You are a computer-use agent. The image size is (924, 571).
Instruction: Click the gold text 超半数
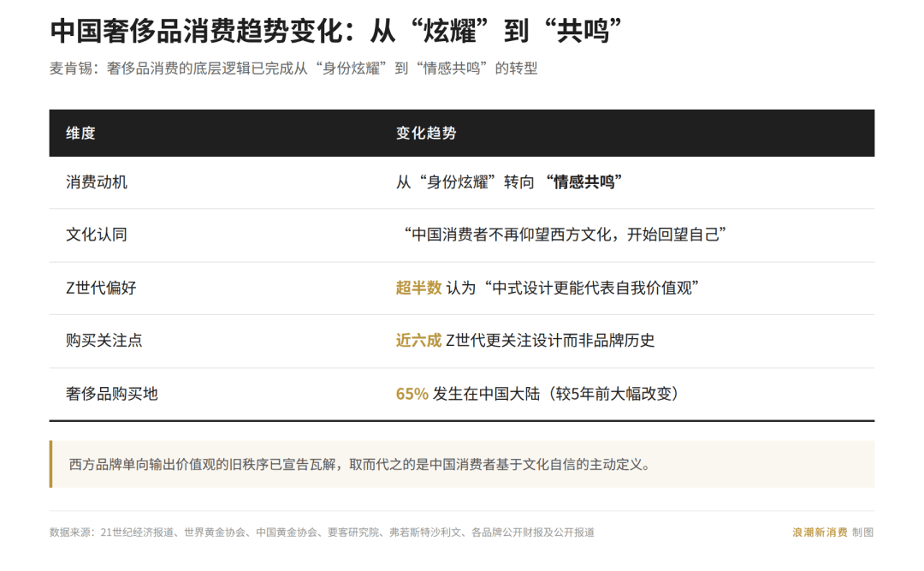(418, 288)
